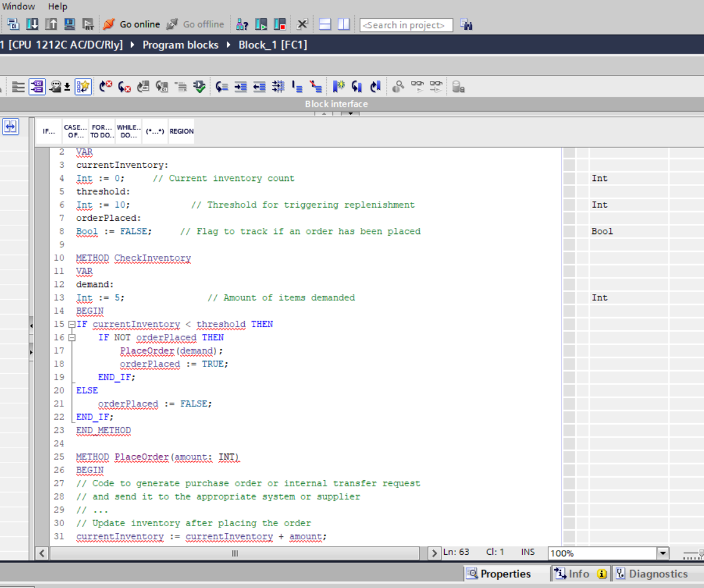Click the Compile icon in the main toolbar
Image resolution: width=704 pixels, height=588 pixels.
pos(13,24)
